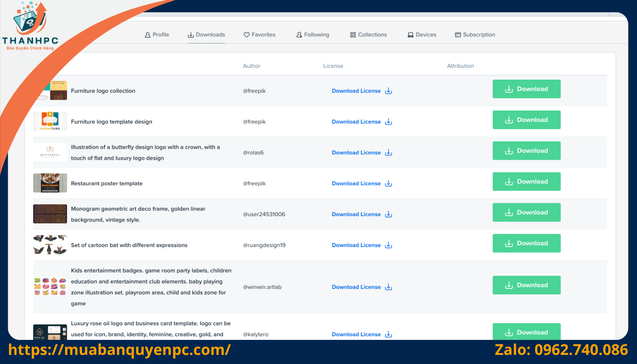Click license download icon for cartoon bat row
Screen dimensions: 637x364
point(388,245)
